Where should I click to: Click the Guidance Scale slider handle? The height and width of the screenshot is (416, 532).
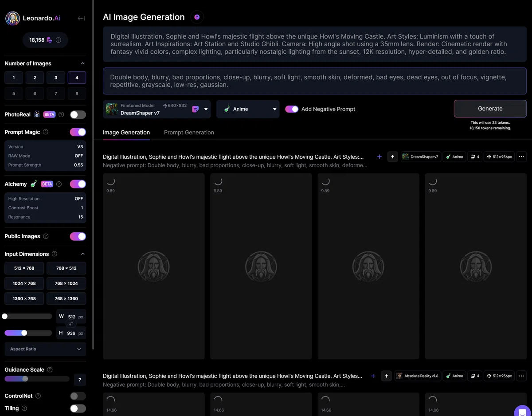pos(25,379)
